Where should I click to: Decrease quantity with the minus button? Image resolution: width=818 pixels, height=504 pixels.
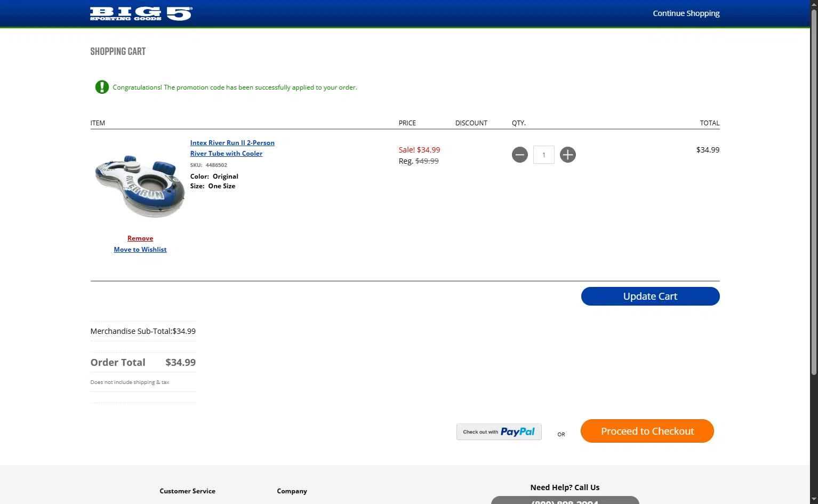pyautogui.click(x=520, y=155)
